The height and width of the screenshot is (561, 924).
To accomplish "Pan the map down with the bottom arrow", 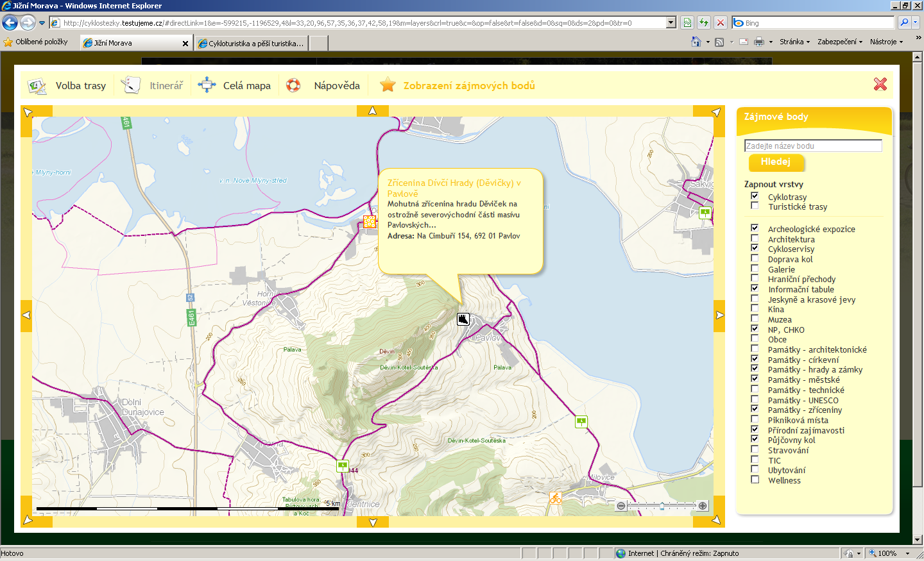I will [x=373, y=522].
